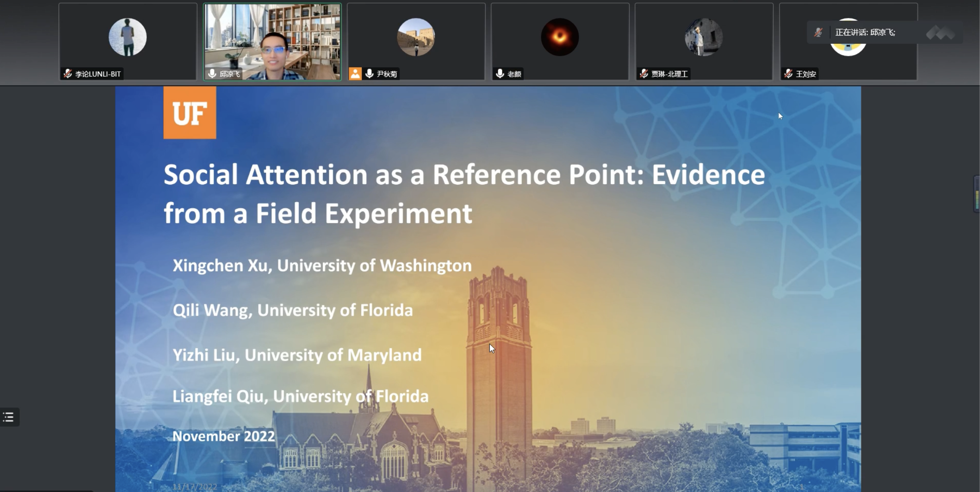The height and width of the screenshot is (492, 980).
Task: Click 尹秋菊's round avatar picture
Action: coord(416,37)
